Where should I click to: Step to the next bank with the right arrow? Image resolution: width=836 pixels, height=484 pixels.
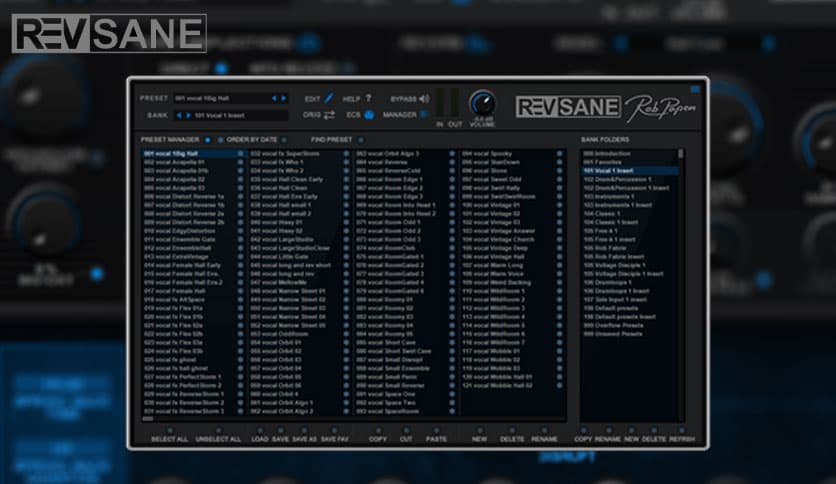point(188,115)
